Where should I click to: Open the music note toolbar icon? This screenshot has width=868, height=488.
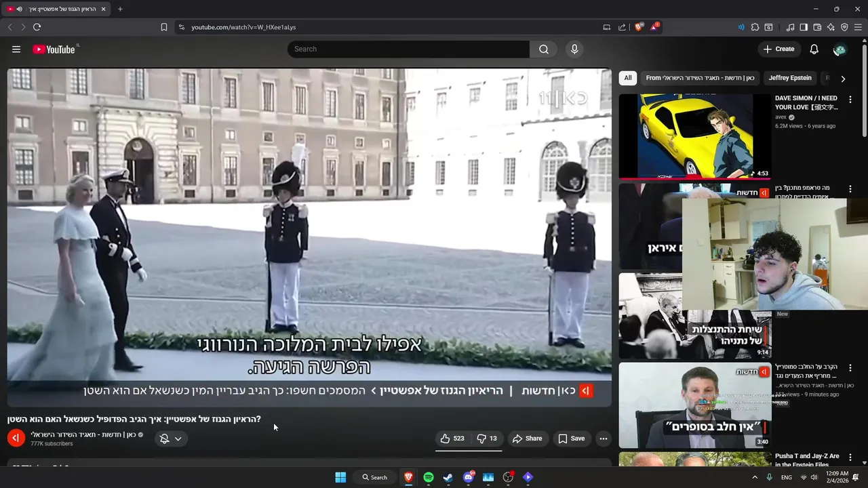coord(790,27)
